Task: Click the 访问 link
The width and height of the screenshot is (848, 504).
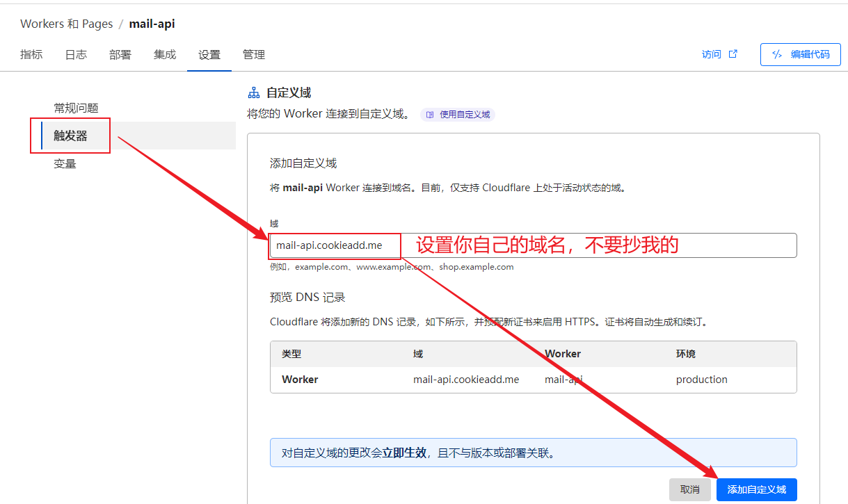Action: click(x=712, y=54)
